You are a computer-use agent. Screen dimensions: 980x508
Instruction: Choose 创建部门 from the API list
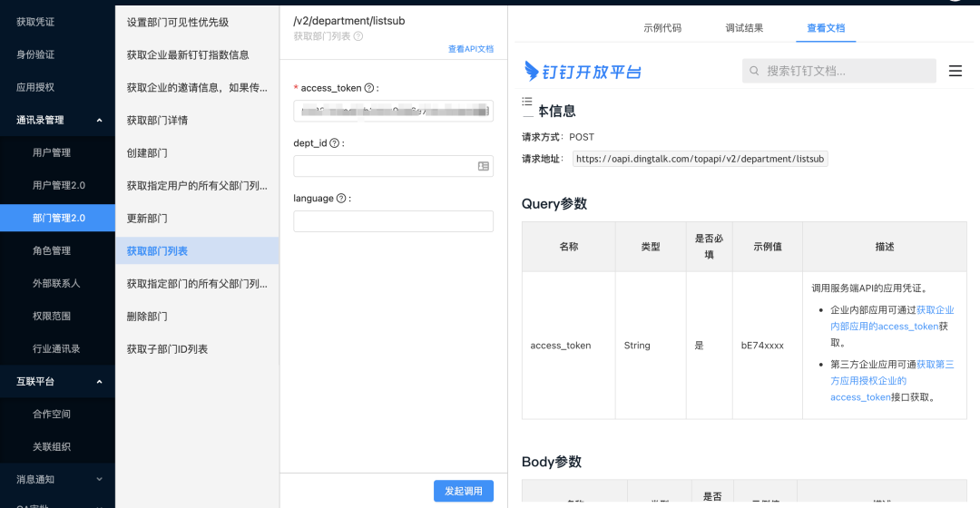click(x=147, y=152)
